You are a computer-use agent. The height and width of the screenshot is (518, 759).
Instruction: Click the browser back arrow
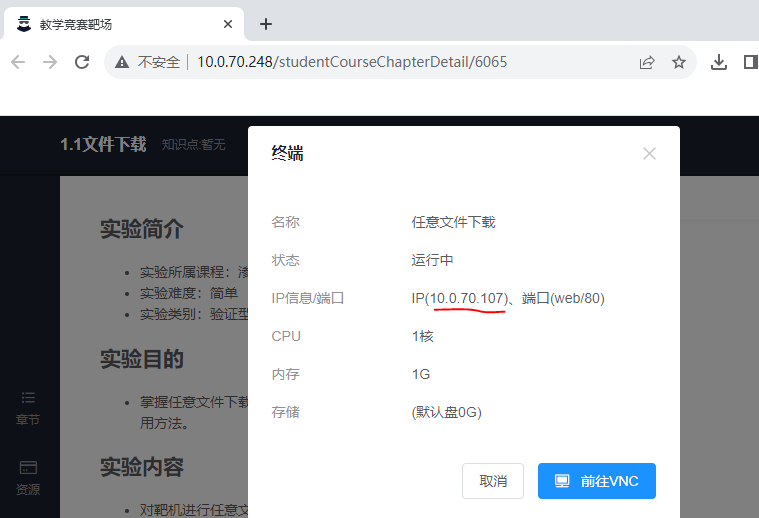(18, 62)
